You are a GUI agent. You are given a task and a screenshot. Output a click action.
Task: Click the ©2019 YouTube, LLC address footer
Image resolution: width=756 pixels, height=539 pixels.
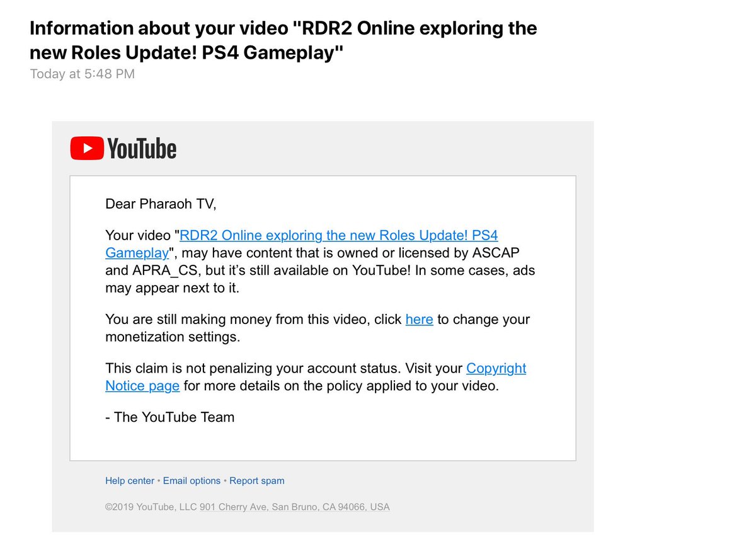point(248,507)
